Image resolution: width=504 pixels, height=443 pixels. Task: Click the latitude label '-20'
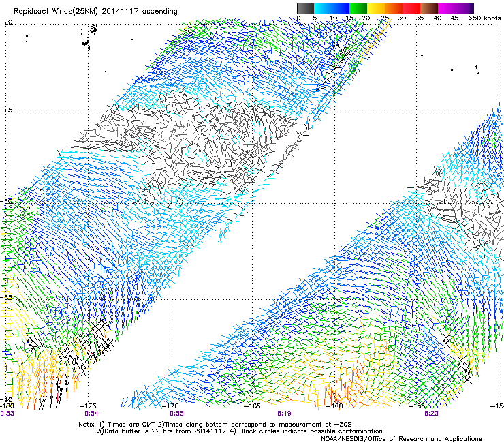[x=6, y=22]
